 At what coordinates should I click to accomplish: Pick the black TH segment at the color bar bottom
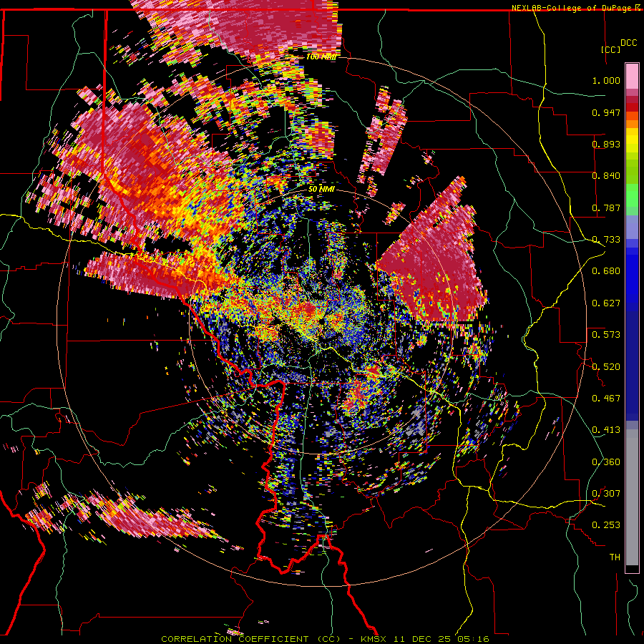point(632,569)
